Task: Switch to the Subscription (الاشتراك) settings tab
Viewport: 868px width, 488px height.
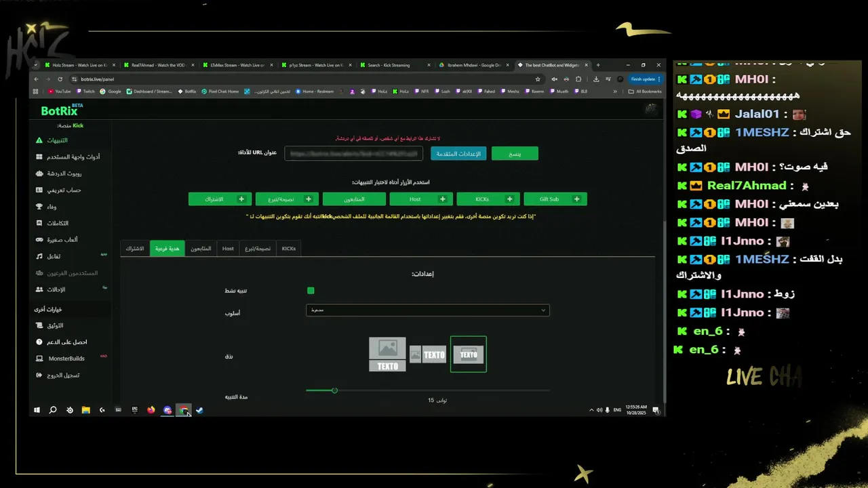Action: [x=135, y=249]
